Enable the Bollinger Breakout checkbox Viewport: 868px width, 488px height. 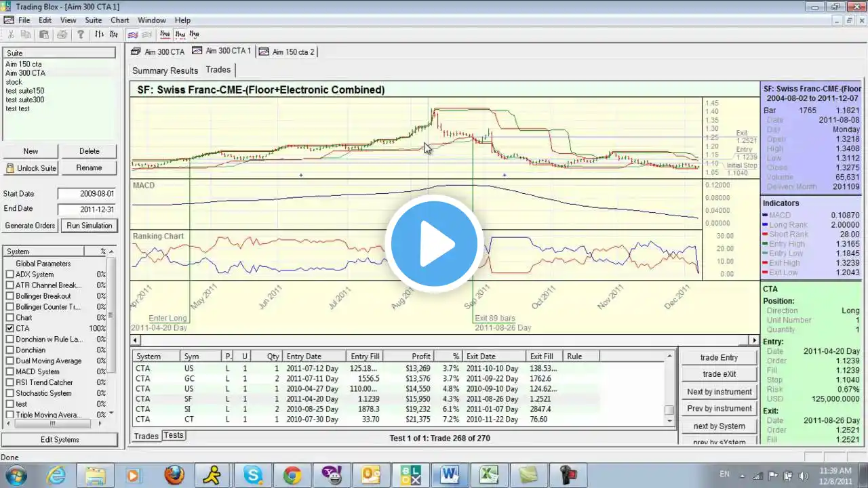(x=9, y=296)
